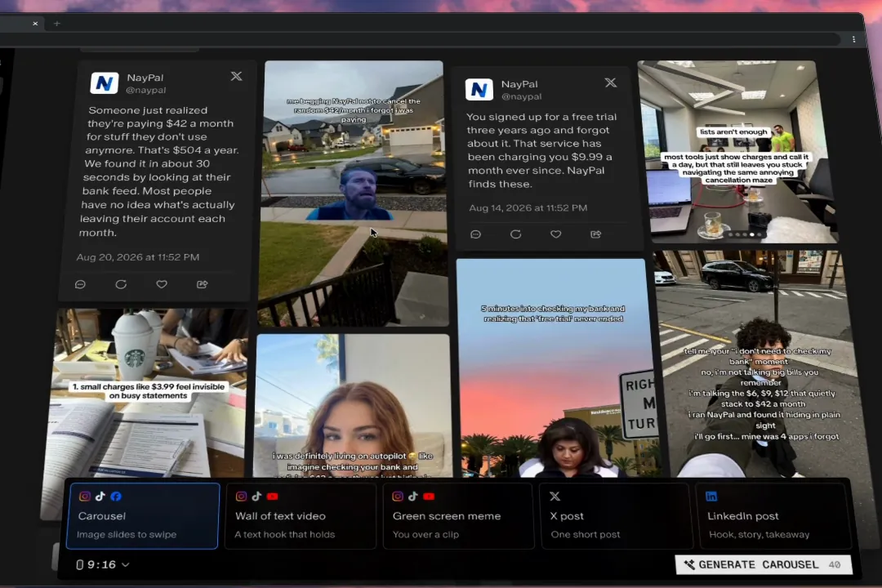The height and width of the screenshot is (588, 882).
Task: Like the free trial NayPal post
Action: coord(556,234)
